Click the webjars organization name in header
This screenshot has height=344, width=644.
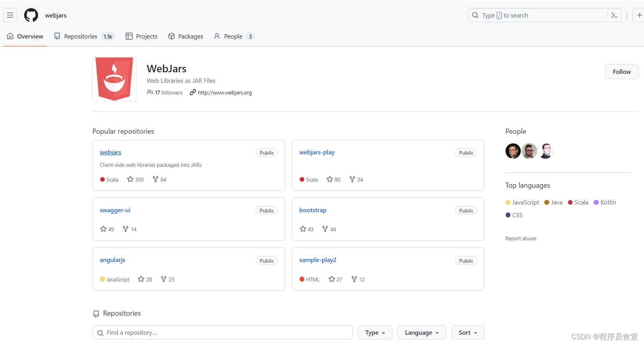coord(56,15)
